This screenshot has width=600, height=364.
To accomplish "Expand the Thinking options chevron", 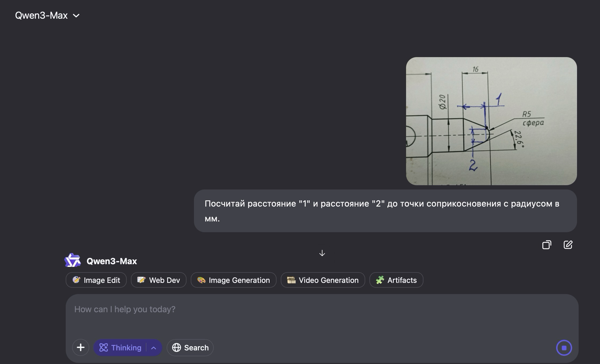I will click(x=154, y=347).
